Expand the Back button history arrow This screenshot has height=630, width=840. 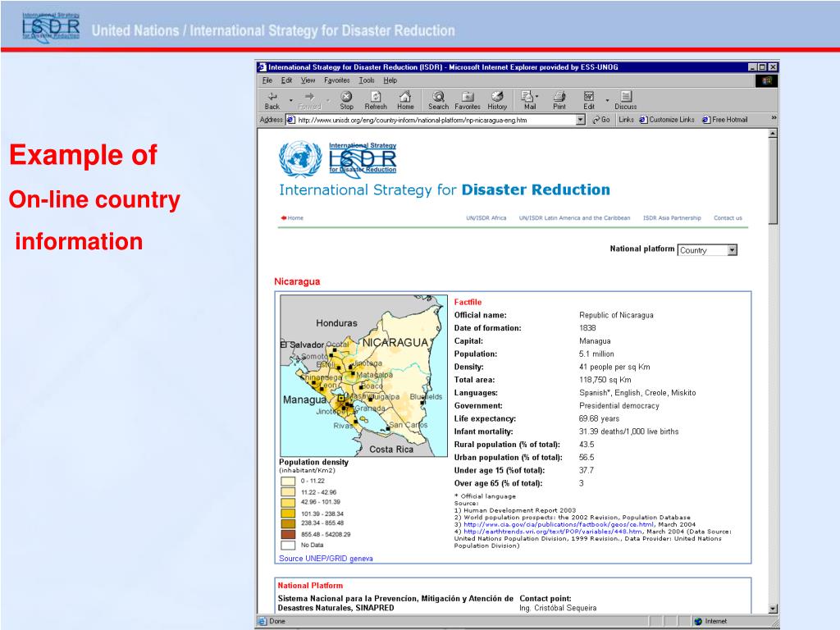(291, 100)
